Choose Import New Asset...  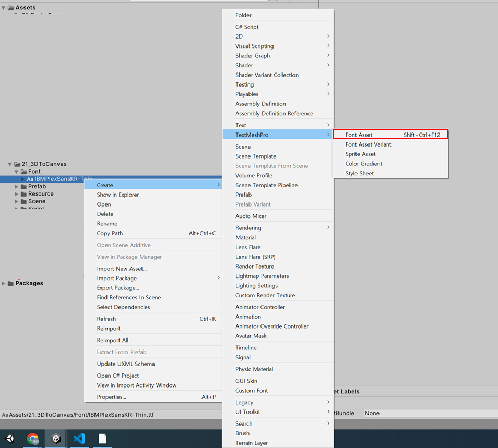(x=153, y=269)
